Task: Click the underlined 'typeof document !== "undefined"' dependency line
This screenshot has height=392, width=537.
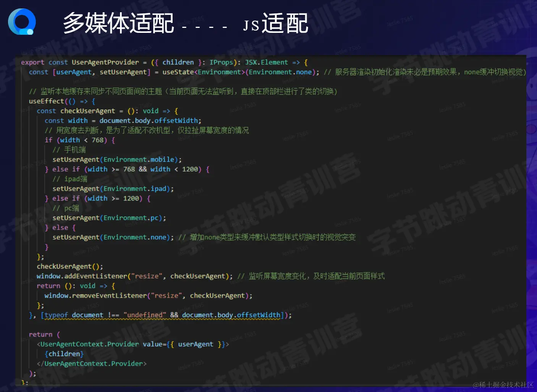Action: tap(160, 315)
